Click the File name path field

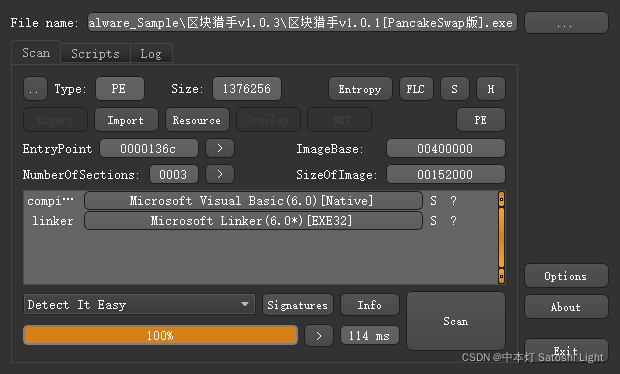click(302, 23)
